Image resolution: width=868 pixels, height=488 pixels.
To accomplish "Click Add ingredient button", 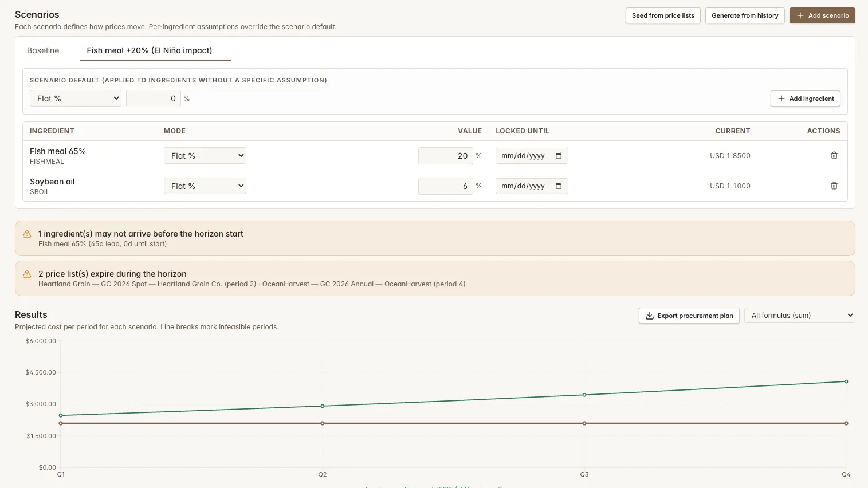I will pos(806,99).
